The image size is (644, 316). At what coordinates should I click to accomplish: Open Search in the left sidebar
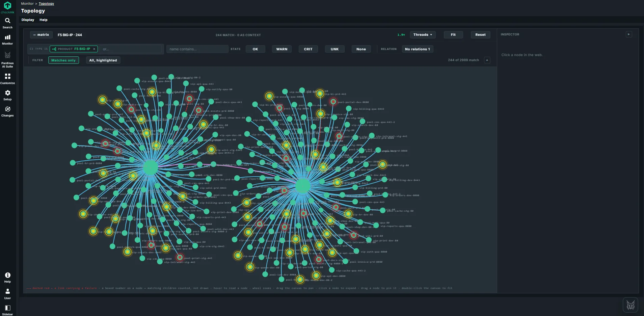(7, 23)
